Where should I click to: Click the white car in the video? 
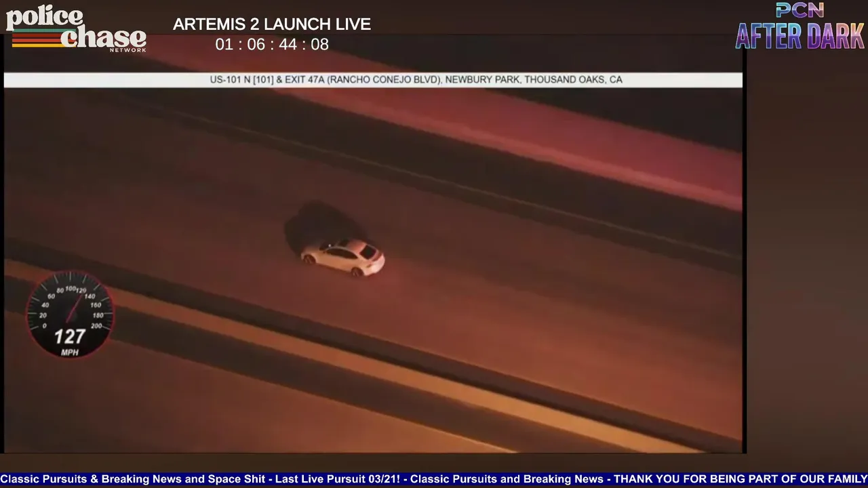tap(343, 258)
